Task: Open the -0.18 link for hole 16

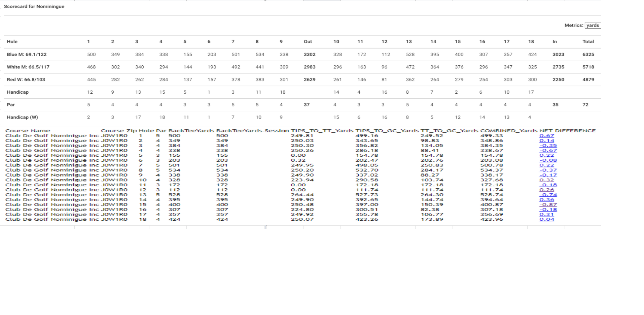Action: (x=548, y=209)
